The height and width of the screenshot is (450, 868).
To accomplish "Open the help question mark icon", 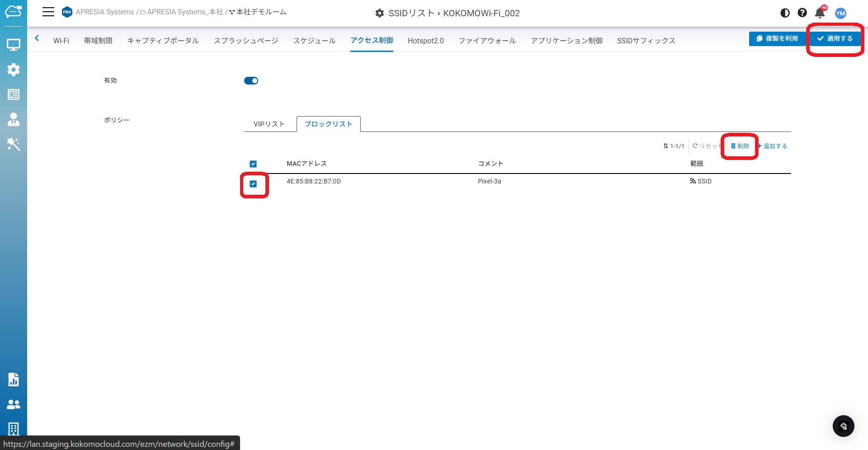I will click(x=802, y=13).
